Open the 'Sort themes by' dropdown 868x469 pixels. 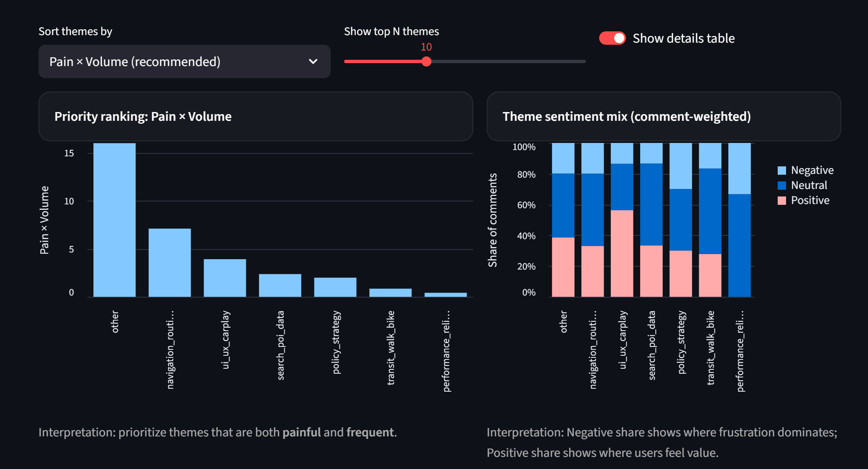184,61
